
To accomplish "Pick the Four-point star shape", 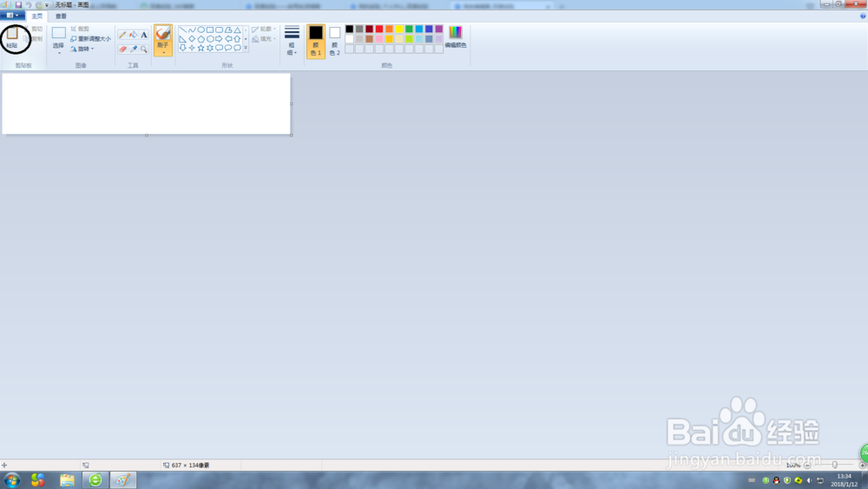I will [192, 48].
